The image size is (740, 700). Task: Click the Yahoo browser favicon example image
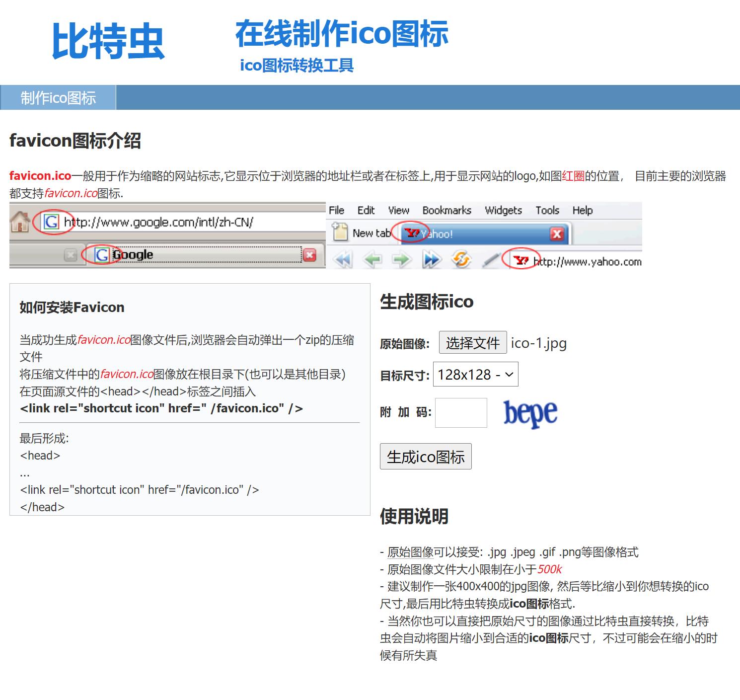pyautogui.click(x=484, y=235)
